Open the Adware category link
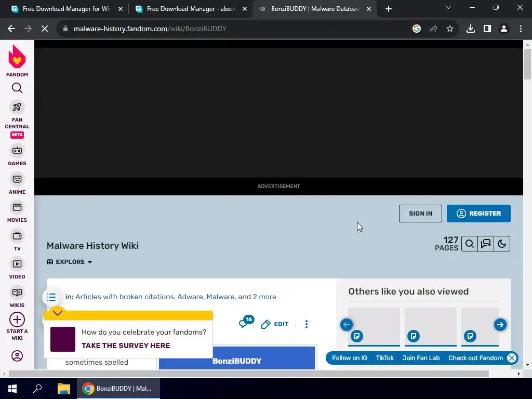Image resolution: width=532 pixels, height=399 pixels. click(190, 297)
